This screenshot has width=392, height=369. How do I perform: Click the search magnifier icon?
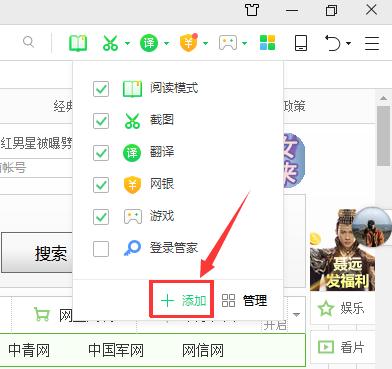coord(28,42)
